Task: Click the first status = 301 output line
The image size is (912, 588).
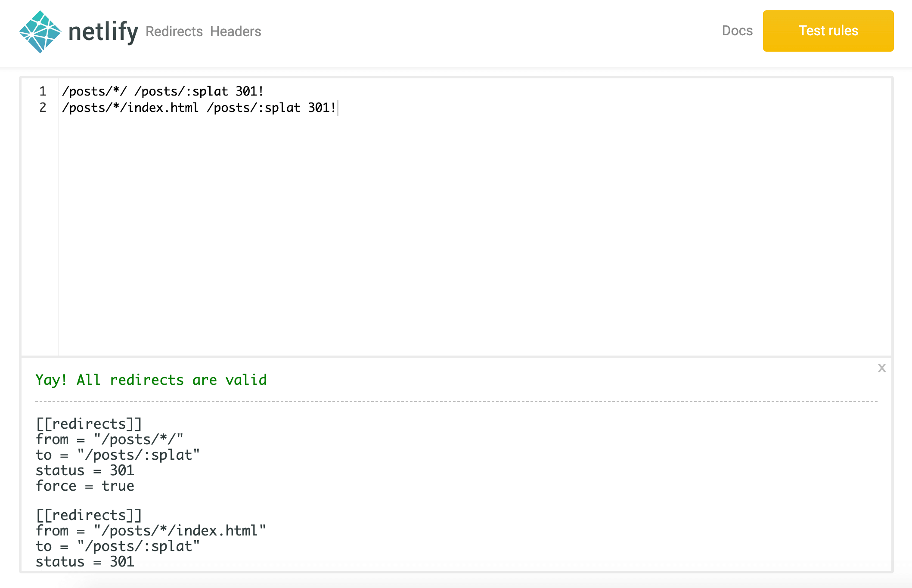Action: click(85, 470)
